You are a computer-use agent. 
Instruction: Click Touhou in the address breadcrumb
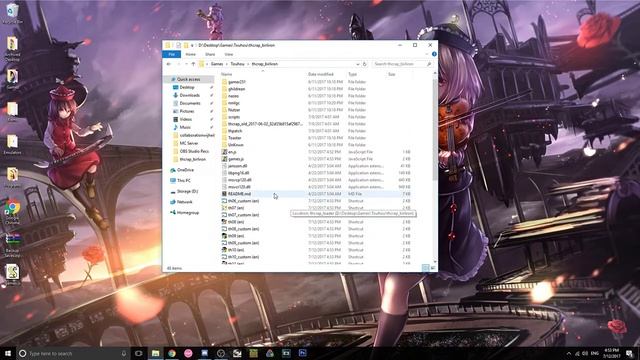(x=238, y=64)
